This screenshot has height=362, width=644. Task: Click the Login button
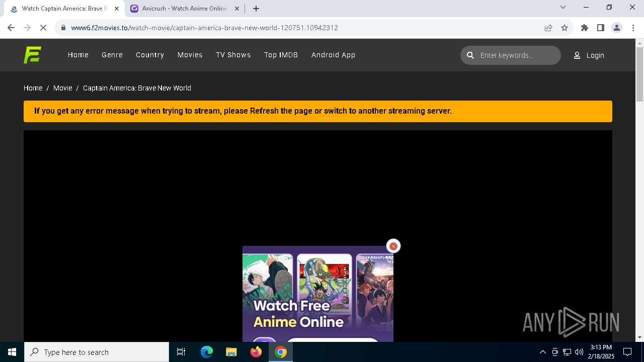pos(589,55)
